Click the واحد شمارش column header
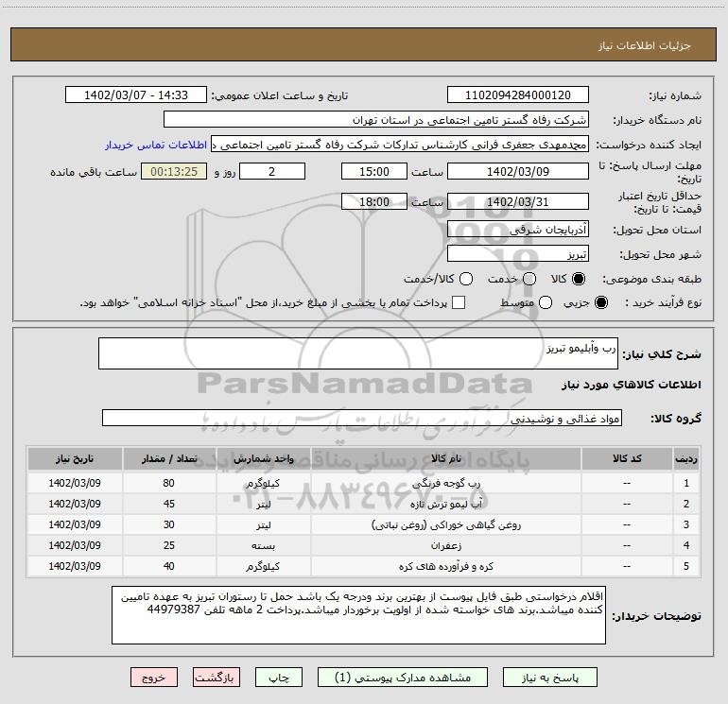Screen dimensions: 728x704 tap(263, 458)
